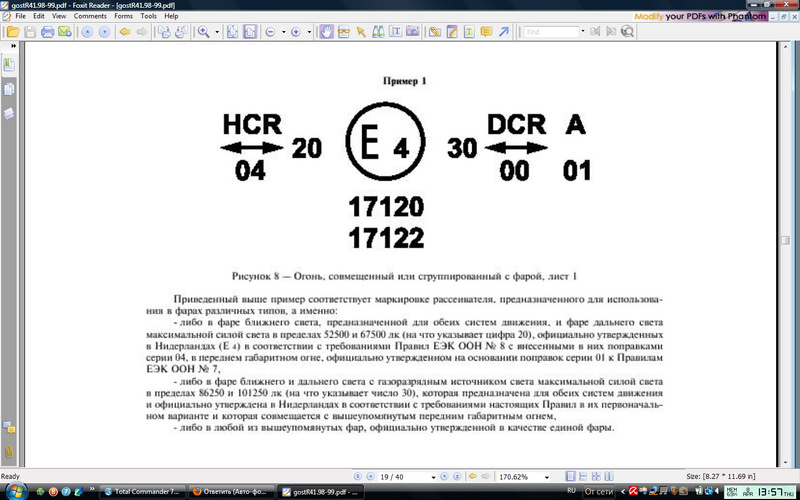Click the Save floppy disk icon

point(30,32)
